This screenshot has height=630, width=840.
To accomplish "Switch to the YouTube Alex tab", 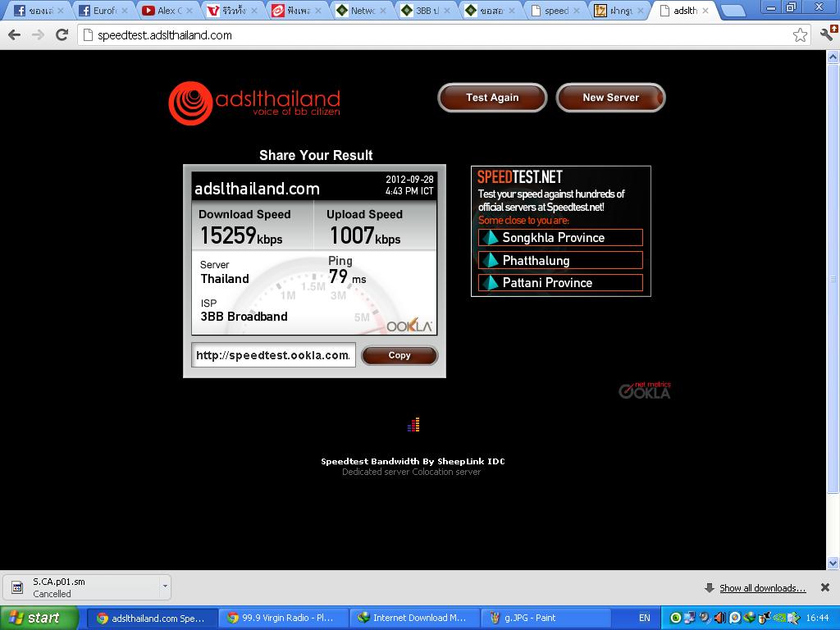I will [166, 10].
